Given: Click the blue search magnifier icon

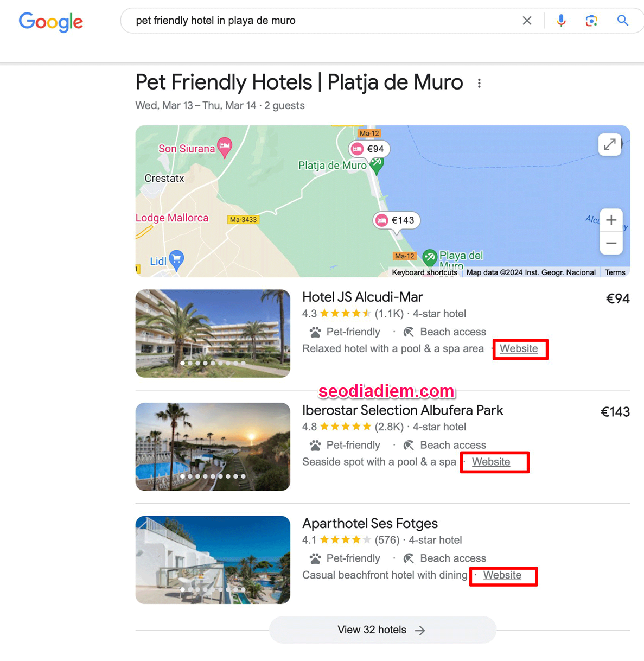Looking at the screenshot, I should point(622,21).
